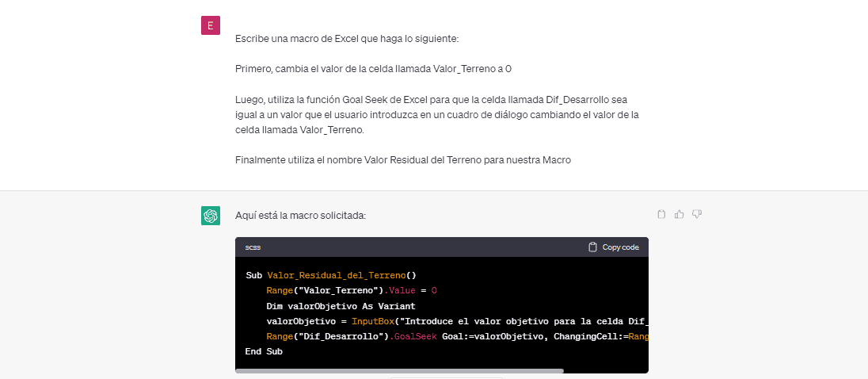Click the paragraph starting with "Luego, utiliza"
The height and width of the screenshot is (379, 868).
click(x=436, y=114)
